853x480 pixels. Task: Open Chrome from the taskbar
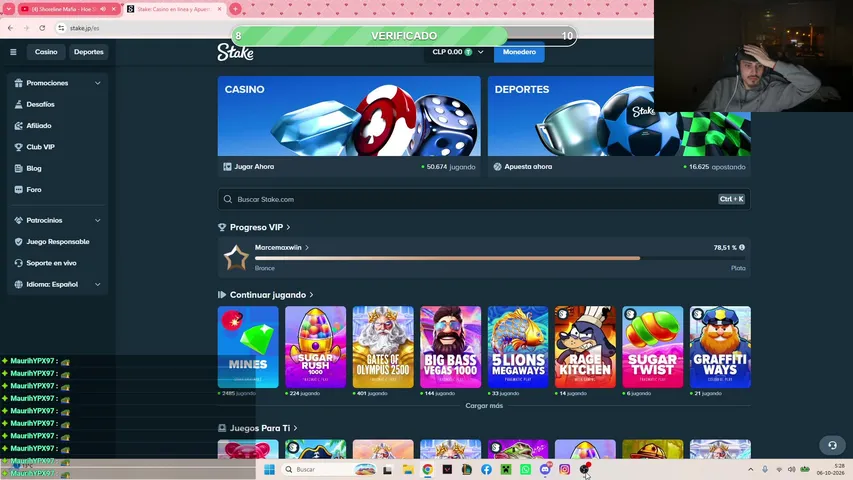coord(428,469)
